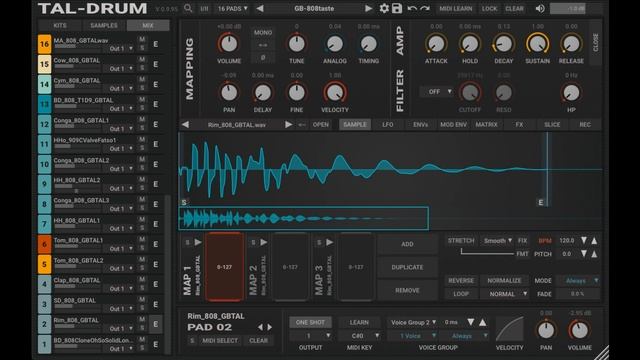Decrease the BPM value with down arrow
The image size is (640, 360).
tap(584, 240)
